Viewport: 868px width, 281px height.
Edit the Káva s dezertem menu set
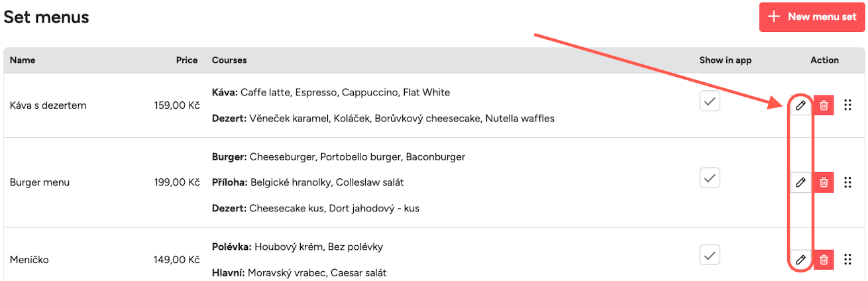coord(800,105)
